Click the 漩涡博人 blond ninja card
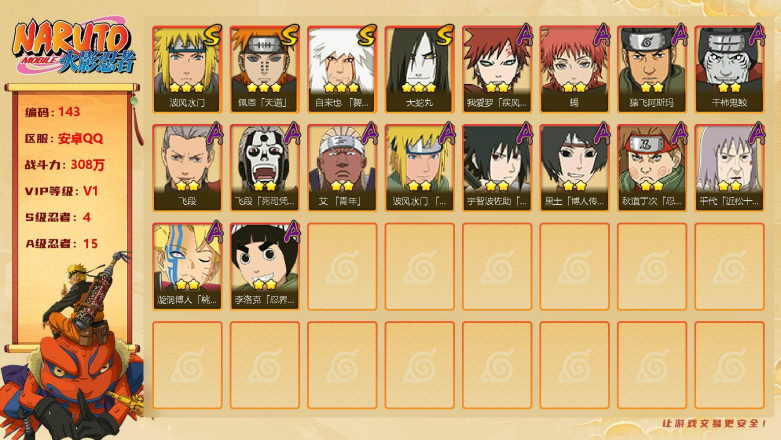Screen dimensions: 781x440 tap(187, 266)
